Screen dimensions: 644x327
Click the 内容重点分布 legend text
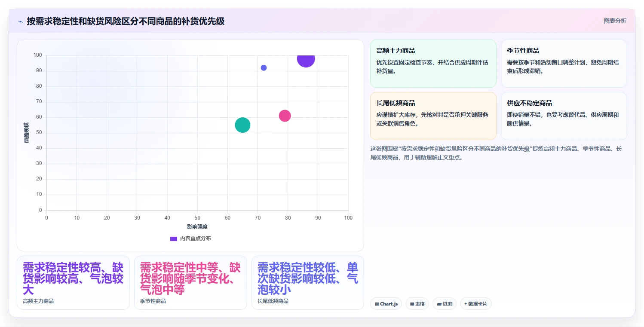(195, 238)
